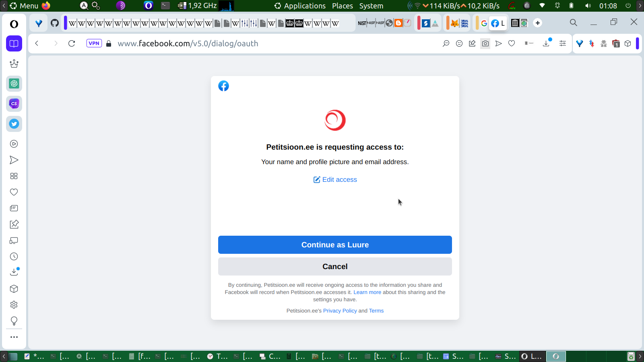644x362 pixels.
Task: Click the lock site-security icon
Action: (x=109, y=43)
